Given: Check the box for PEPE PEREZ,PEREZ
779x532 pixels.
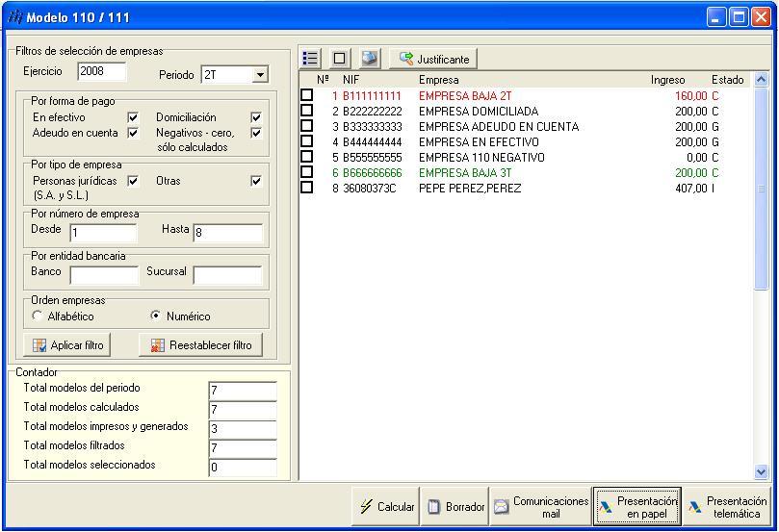Looking at the screenshot, I should (x=307, y=187).
